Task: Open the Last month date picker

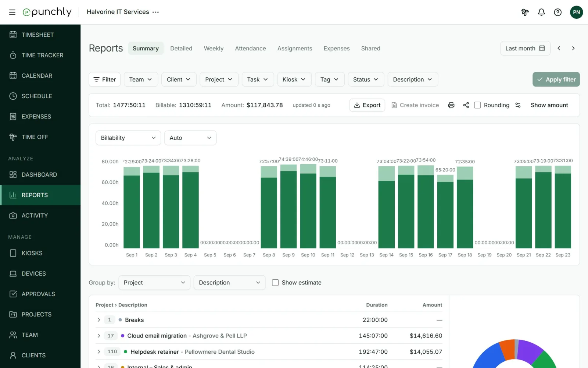Action: (525, 48)
